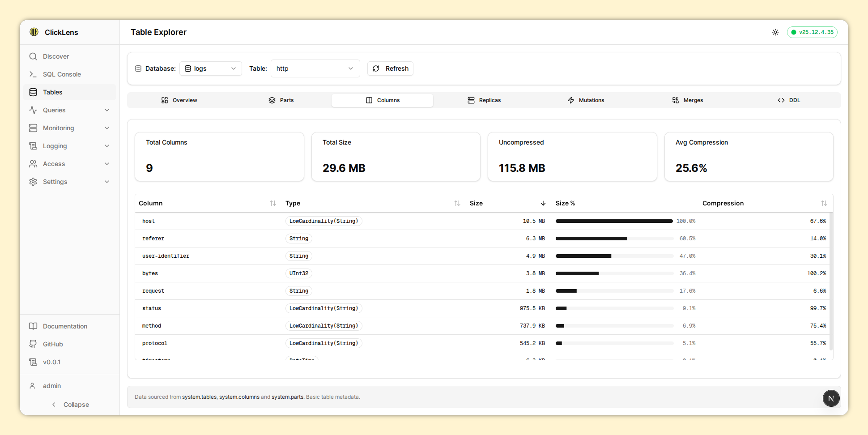Click the v0.0.1 version icon
This screenshot has height=435, width=868.
(x=33, y=362)
